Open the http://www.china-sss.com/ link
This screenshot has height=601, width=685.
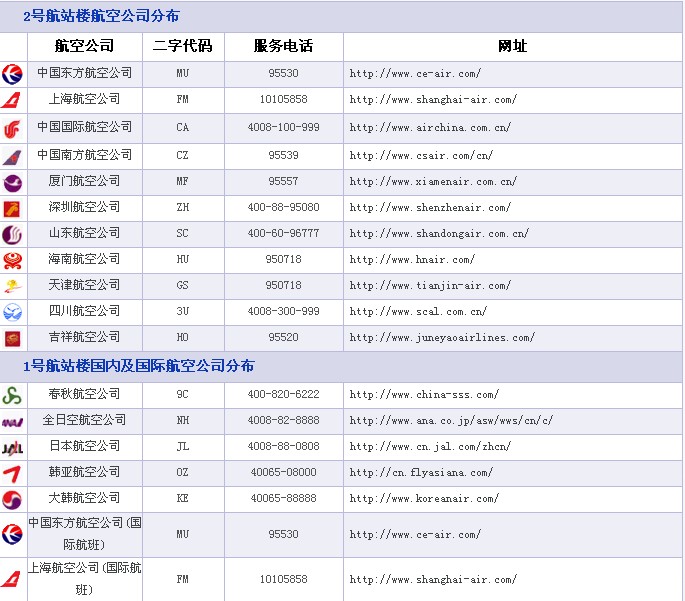click(x=424, y=394)
